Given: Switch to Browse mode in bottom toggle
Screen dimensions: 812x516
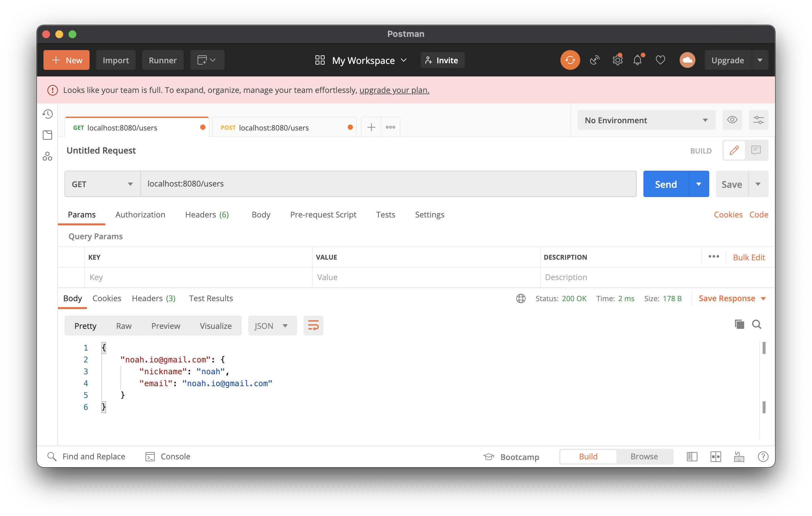Looking at the screenshot, I should pos(644,456).
